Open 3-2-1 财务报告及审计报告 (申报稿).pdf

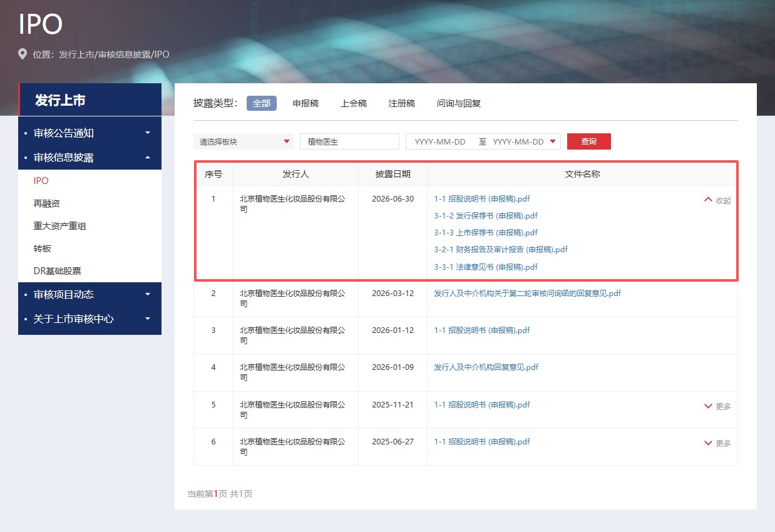(501, 250)
